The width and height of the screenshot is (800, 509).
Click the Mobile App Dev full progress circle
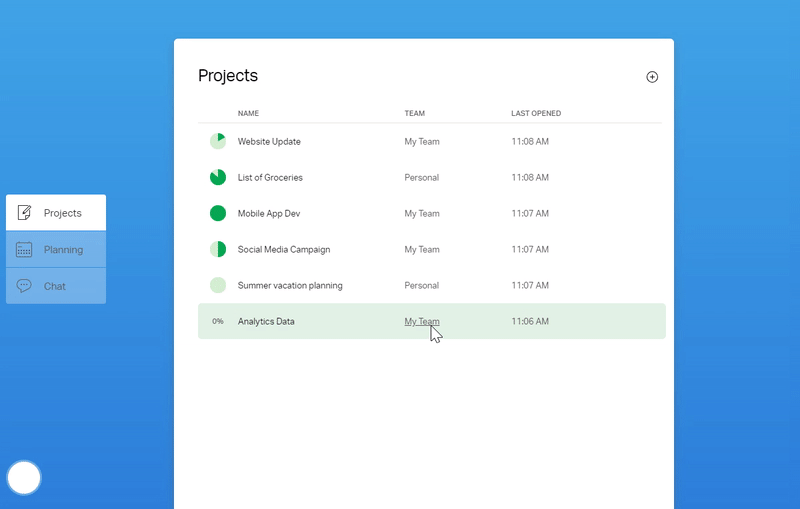218,213
